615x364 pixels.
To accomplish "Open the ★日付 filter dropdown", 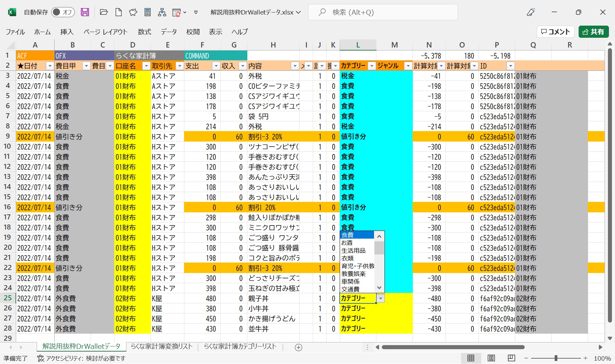I will pyautogui.click(x=50, y=66).
